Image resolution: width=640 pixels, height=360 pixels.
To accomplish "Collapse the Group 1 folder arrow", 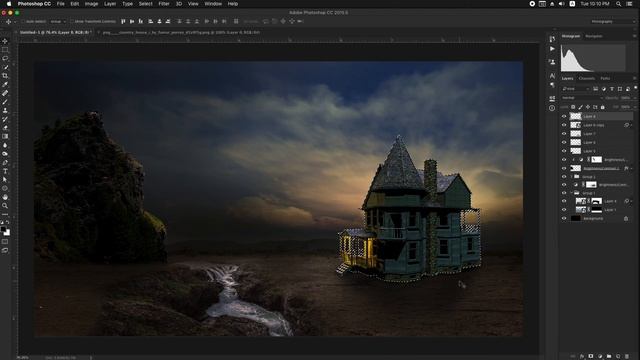I will pos(571,193).
